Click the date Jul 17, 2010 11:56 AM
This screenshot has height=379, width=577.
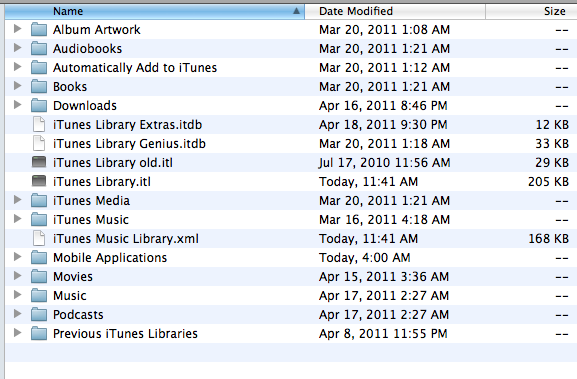click(385, 163)
